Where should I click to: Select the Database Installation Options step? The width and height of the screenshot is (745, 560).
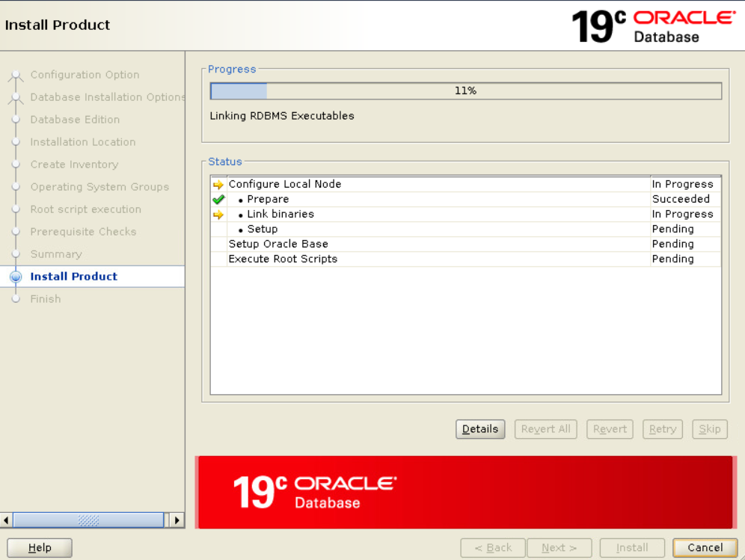pos(108,97)
